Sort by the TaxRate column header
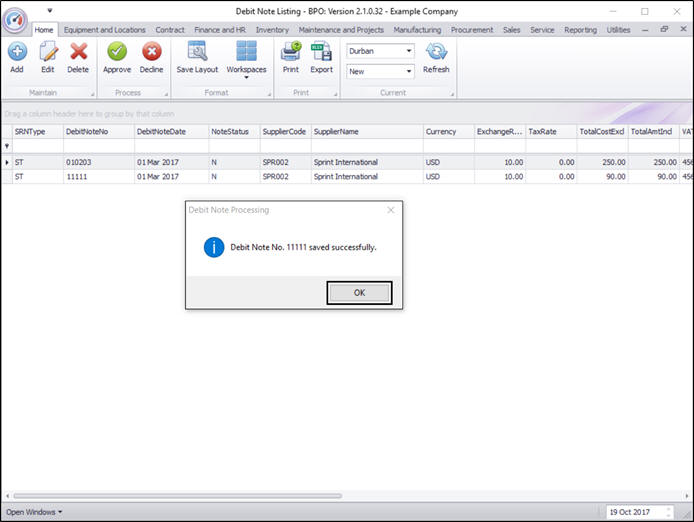This screenshot has height=522, width=694. pyautogui.click(x=551, y=131)
